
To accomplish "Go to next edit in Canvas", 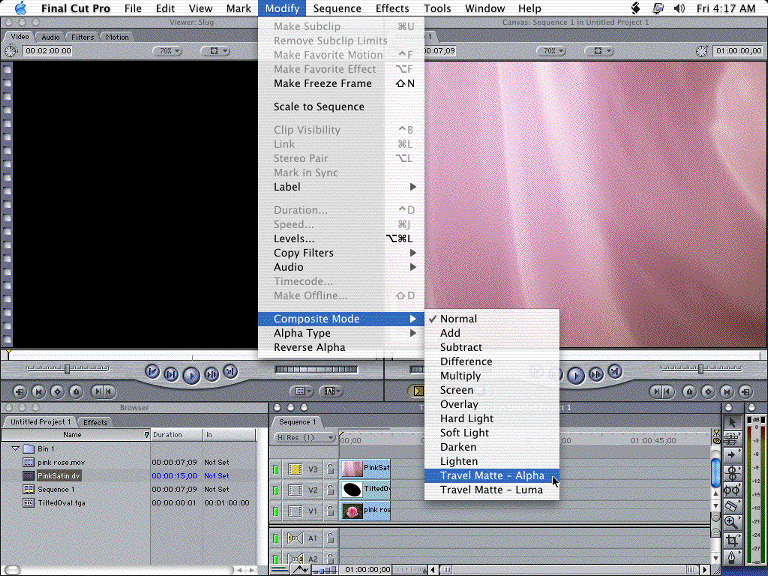I will tap(615, 372).
